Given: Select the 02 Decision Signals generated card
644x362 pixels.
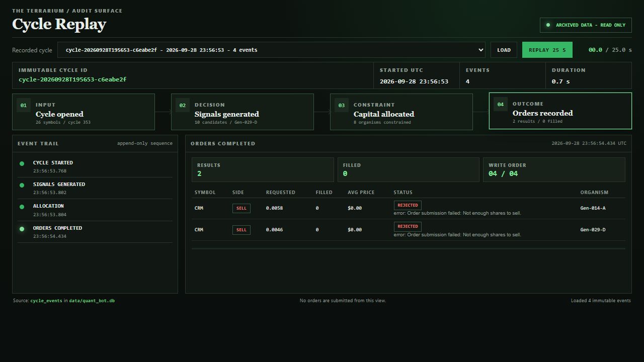Looking at the screenshot, I should (x=243, y=112).
